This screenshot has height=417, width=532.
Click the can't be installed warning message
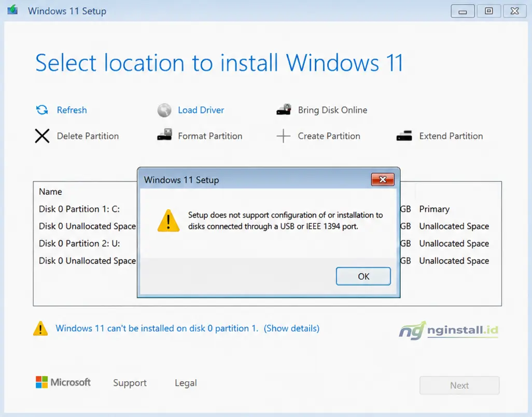pos(157,328)
